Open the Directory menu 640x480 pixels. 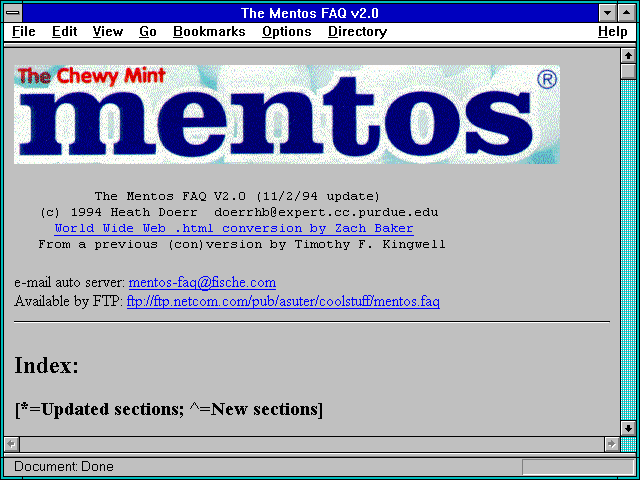[357, 32]
